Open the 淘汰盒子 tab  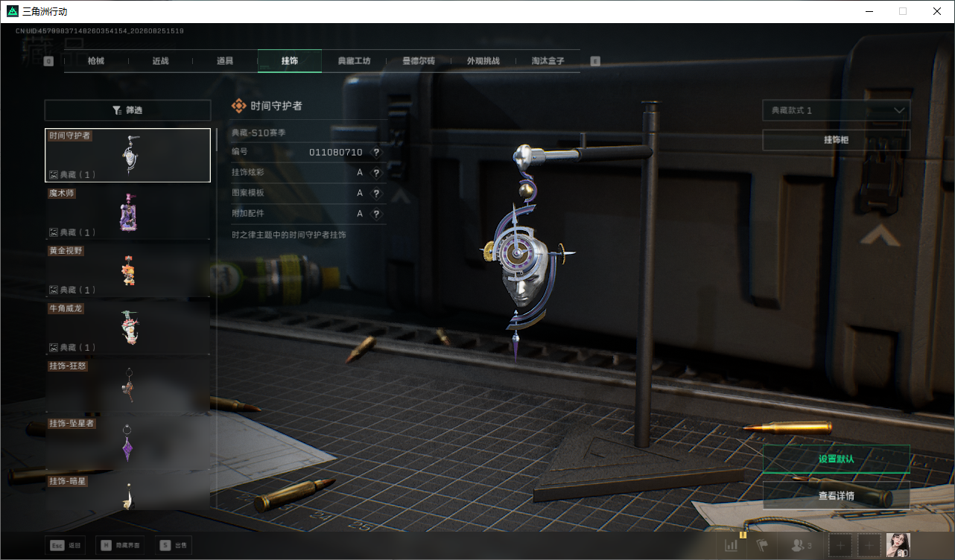coord(548,61)
